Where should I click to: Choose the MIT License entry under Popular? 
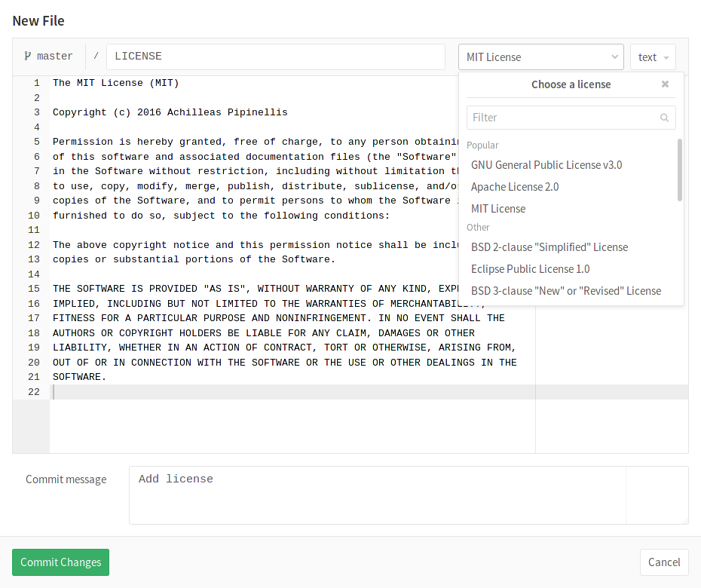coord(497,208)
